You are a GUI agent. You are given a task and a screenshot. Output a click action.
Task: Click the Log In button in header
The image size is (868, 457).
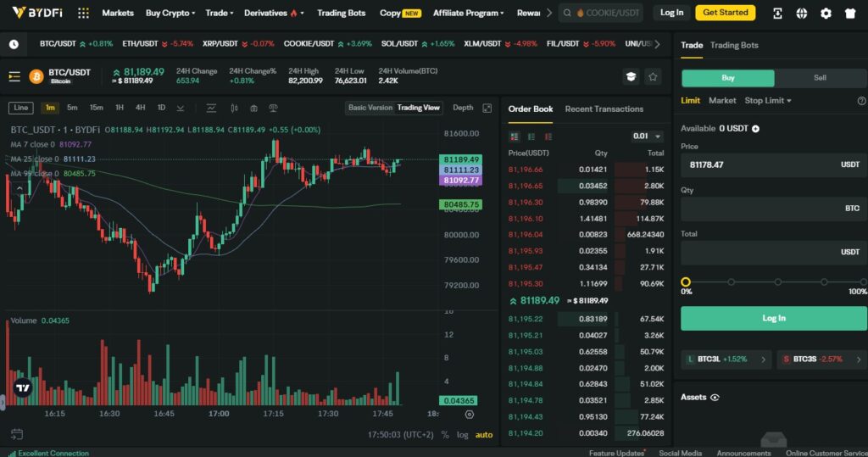(671, 12)
